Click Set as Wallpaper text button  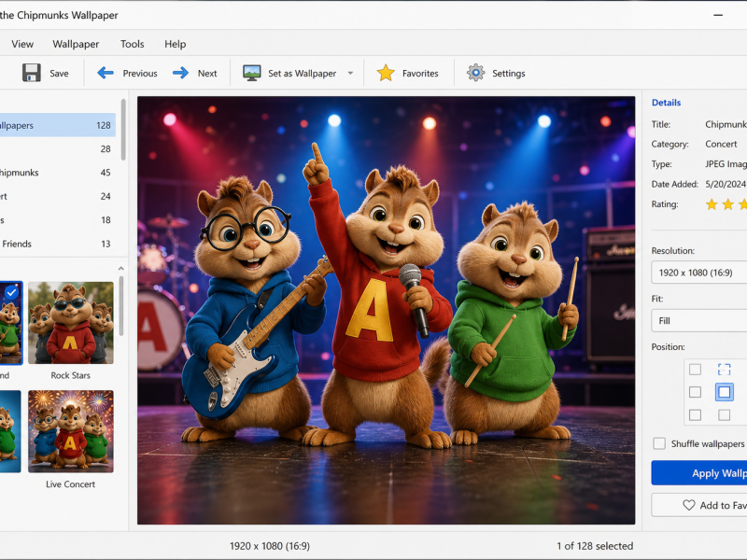click(x=302, y=74)
